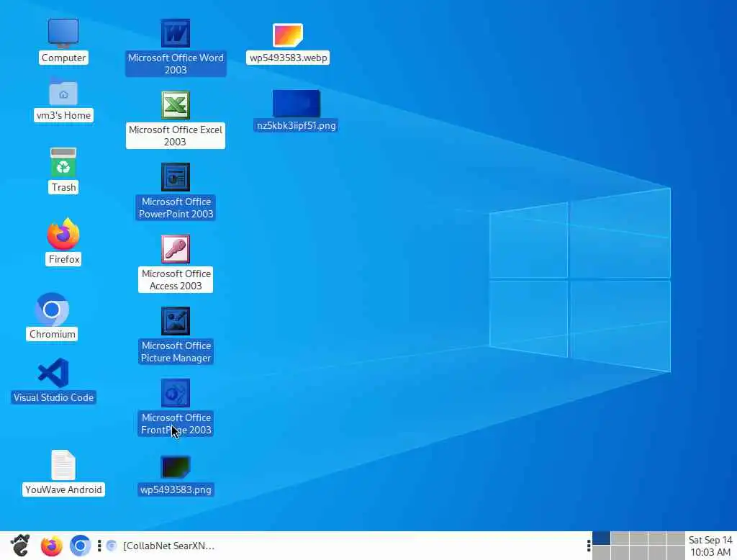Select Microsoft Office Excel 2003 icon
This screenshot has height=560, width=737.
tap(176, 105)
